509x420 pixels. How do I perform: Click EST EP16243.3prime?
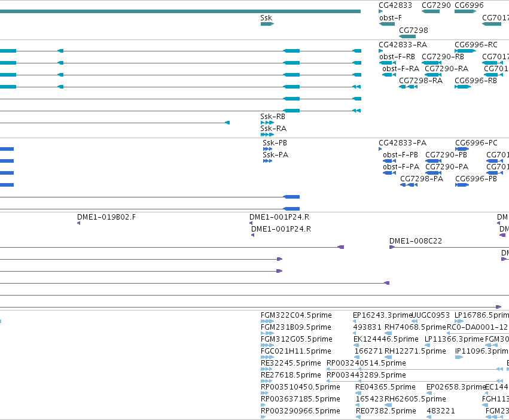click(x=382, y=315)
